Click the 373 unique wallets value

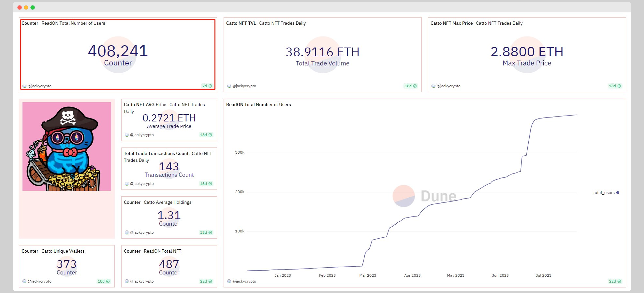(67, 264)
